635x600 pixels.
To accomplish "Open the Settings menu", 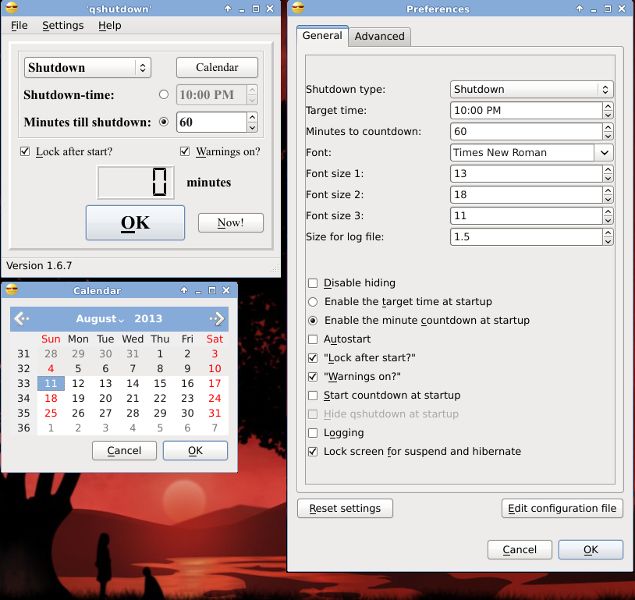I will tap(63, 25).
